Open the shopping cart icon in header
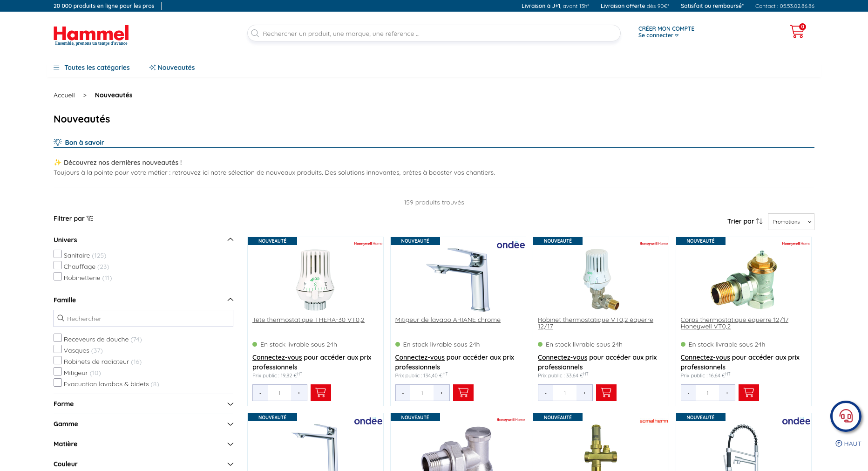The height and width of the screenshot is (471, 868). pos(797,31)
